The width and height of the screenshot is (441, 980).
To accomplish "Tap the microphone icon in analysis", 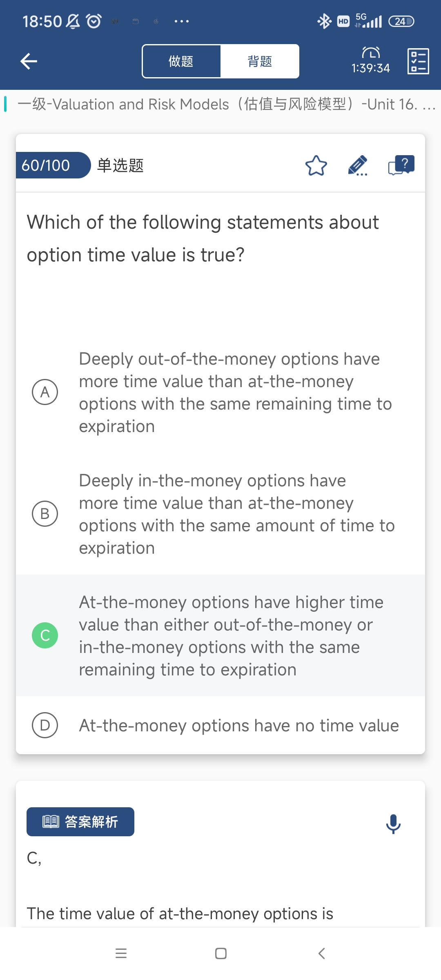I will (393, 824).
